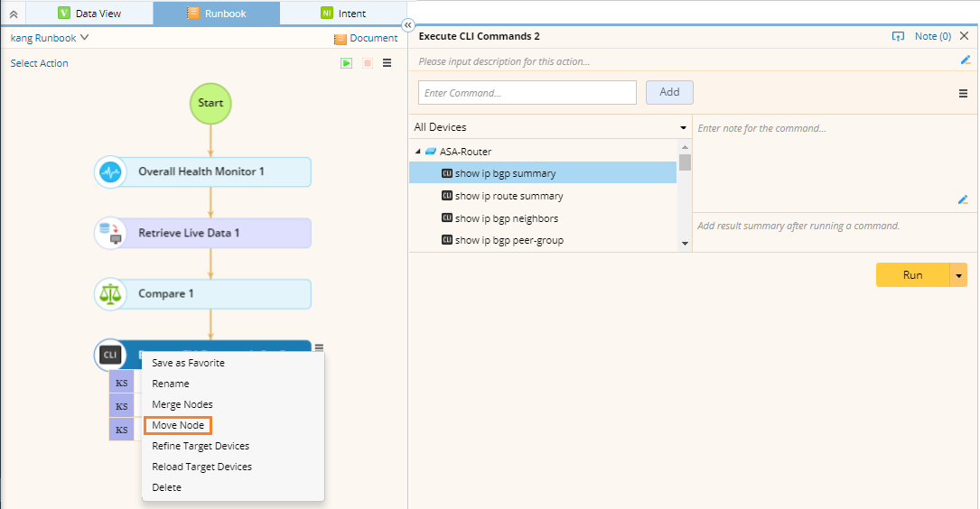Click the Overall Health Monitor 1 node icon
Image resolution: width=980 pixels, height=509 pixels.
point(110,171)
